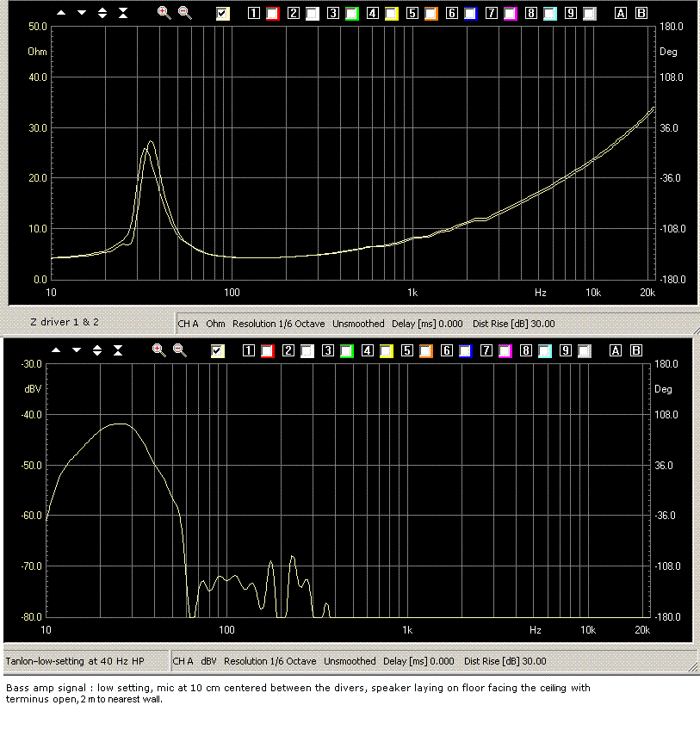Toggle magenta overlay 7 checkbox in bottom graph
700x736 pixels.
(505, 350)
